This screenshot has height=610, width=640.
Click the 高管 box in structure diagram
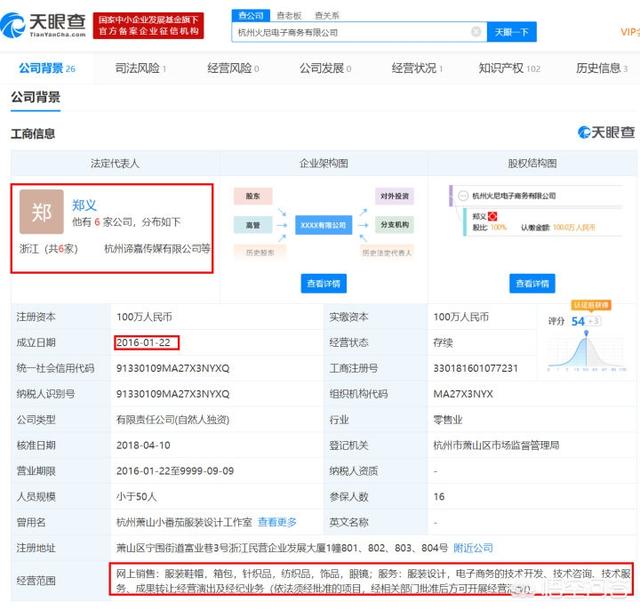coord(253,225)
